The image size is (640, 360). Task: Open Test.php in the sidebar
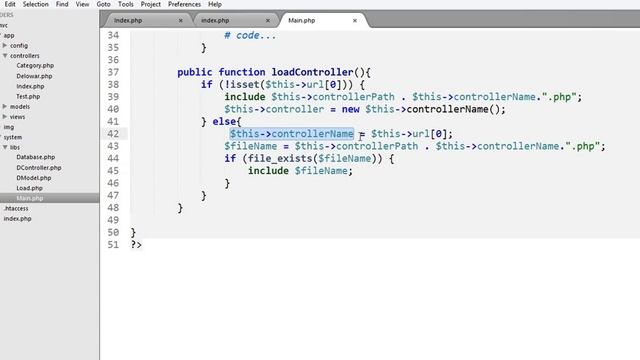coord(28,96)
